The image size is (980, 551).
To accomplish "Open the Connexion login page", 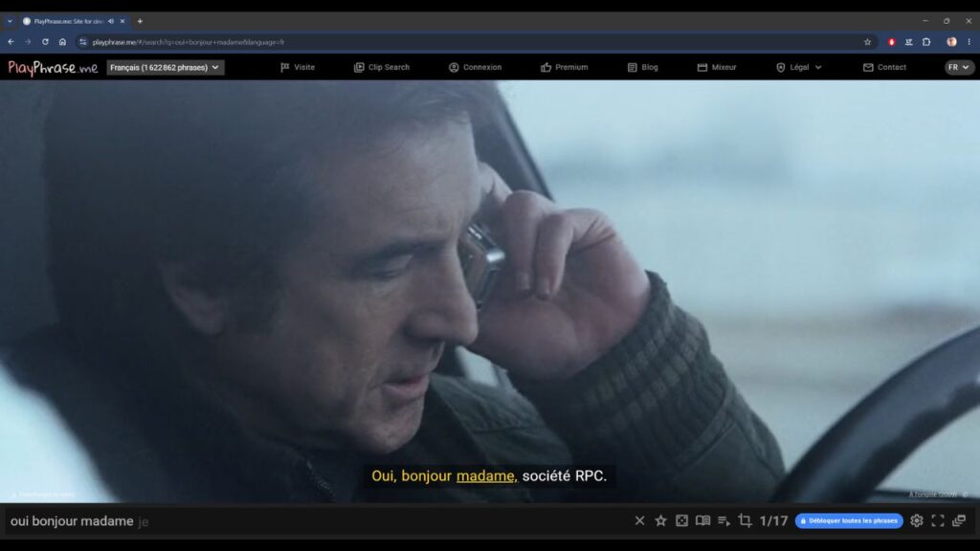I will click(475, 68).
